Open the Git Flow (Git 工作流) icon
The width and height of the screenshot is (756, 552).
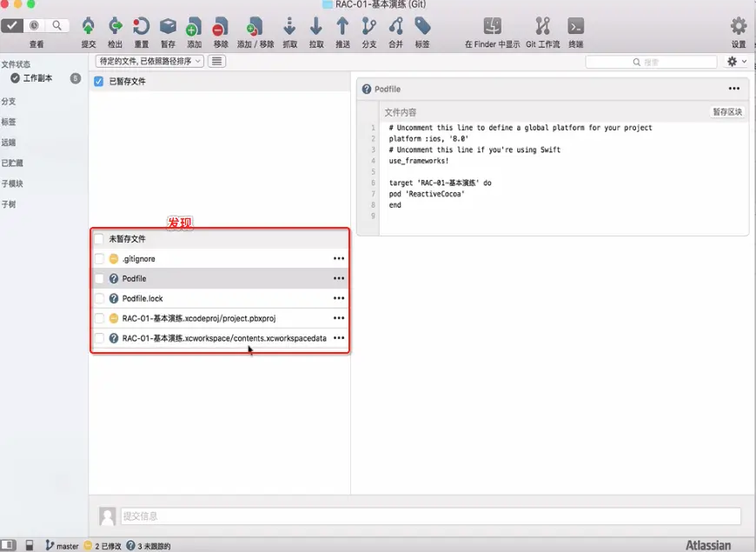(x=542, y=26)
